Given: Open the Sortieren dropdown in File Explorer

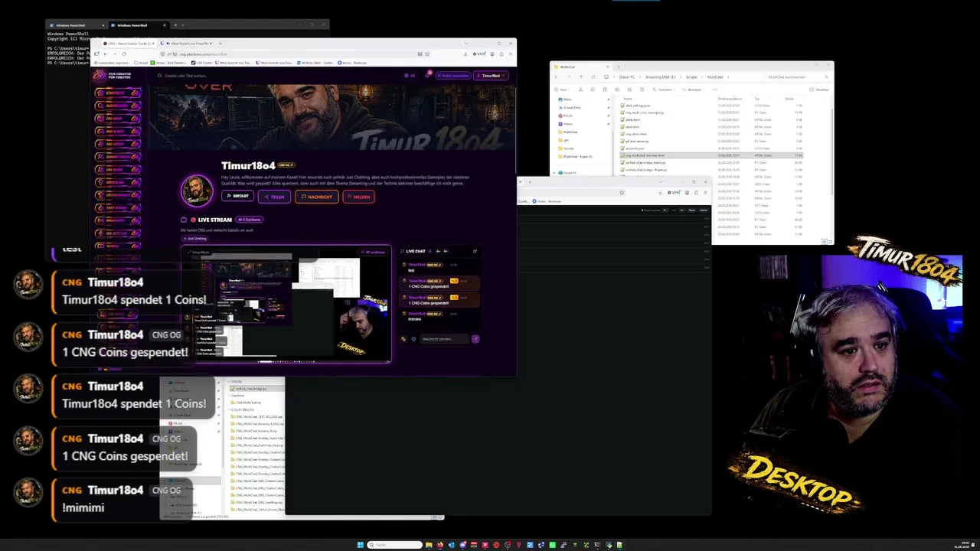Looking at the screenshot, I should click(x=665, y=90).
